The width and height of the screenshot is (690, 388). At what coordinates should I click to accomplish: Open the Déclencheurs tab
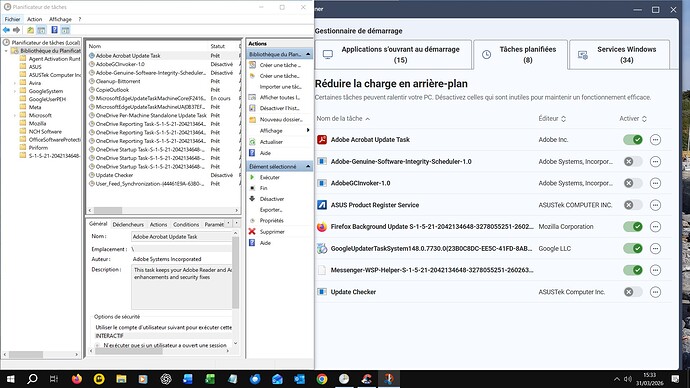point(128,224)
